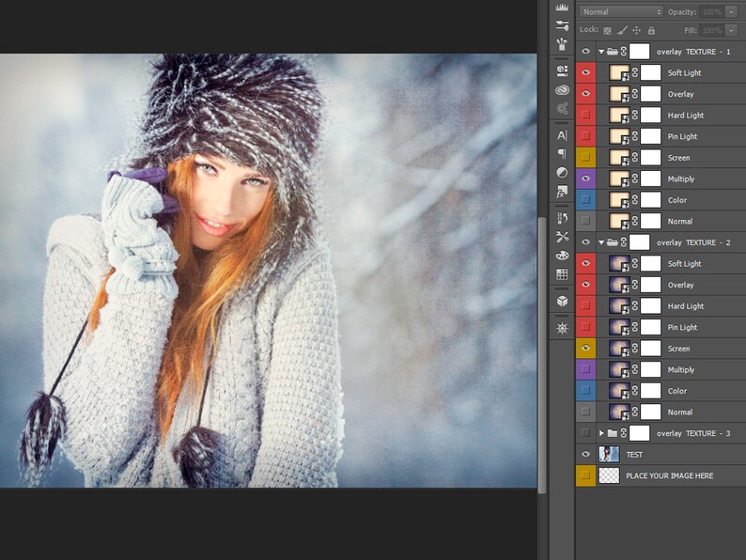The image size is (746, 560).
Task: Open the Swatches grid panel icon
Action: [562, 274]
